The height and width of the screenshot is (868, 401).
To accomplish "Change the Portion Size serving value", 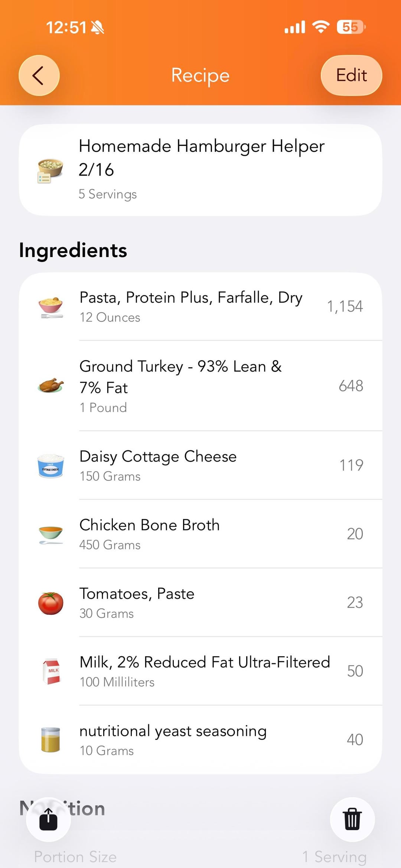I will coord(334,857).
